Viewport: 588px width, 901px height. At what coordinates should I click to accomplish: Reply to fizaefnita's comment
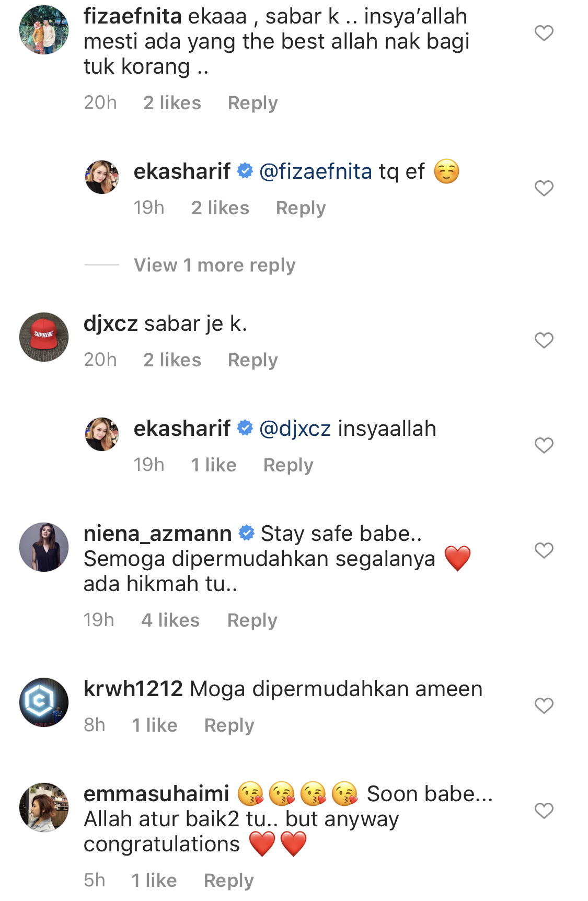(252, 103)
